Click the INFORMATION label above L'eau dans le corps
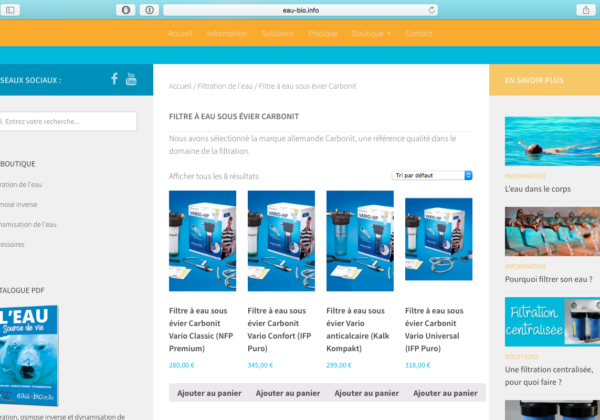This screenshot has height=420, width=600. [525, 176]
